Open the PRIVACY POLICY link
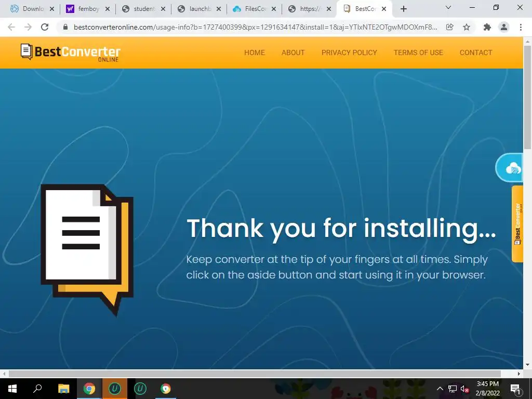Image resolution: width=532 pixels, height=399 pixels. click(x=349, y=52)
